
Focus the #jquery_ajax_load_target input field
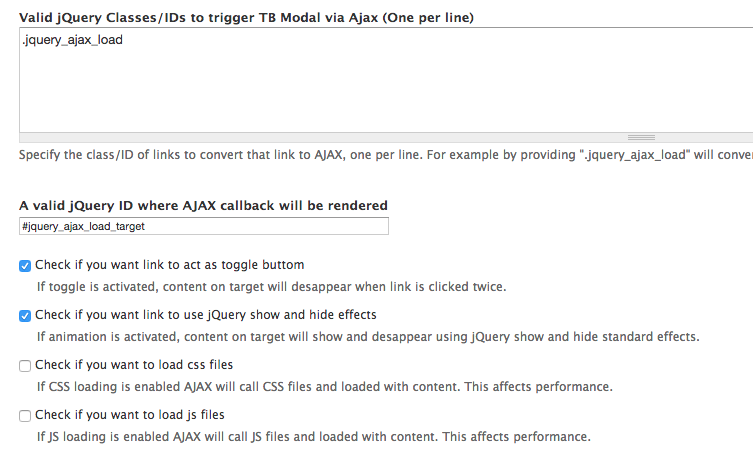(203, 227)
